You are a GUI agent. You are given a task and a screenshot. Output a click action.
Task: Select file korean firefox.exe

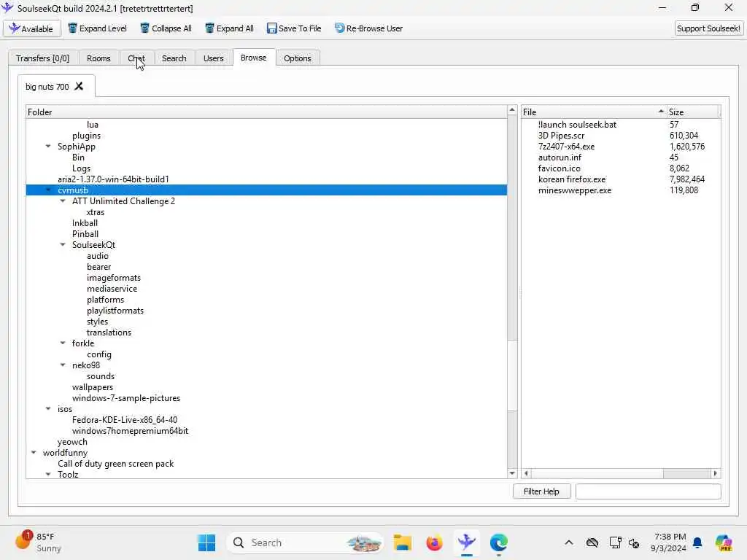click(x=572, y=179)
